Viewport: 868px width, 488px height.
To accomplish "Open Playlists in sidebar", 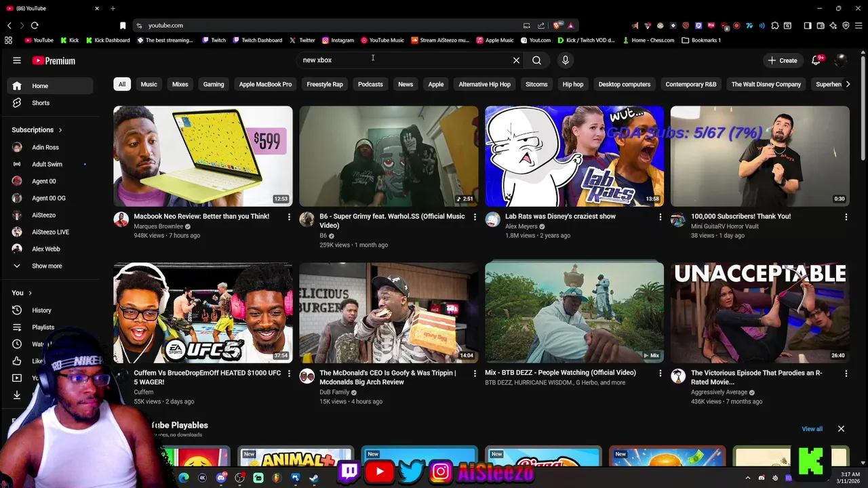I will coord(50,327).
